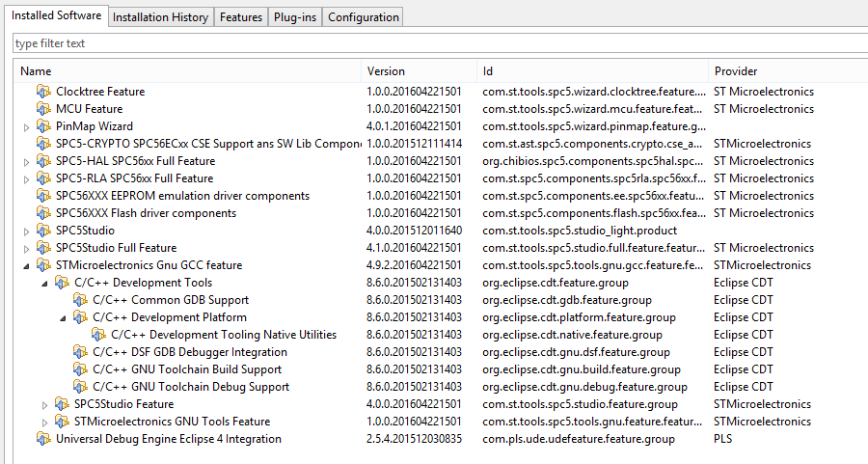Click the SPC5-HAL SPC56xx Full Feature icon

43,160
